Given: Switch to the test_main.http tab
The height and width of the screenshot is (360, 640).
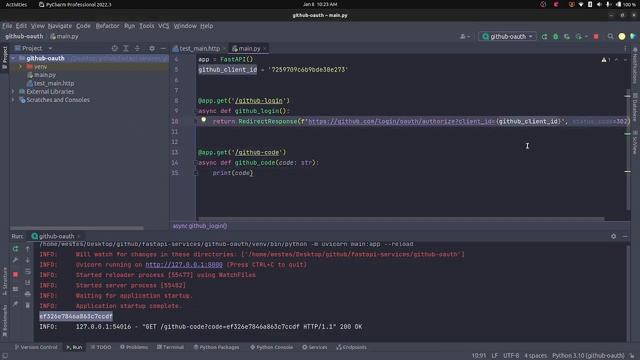Looking at the screenshot, I should pos(199,49).
